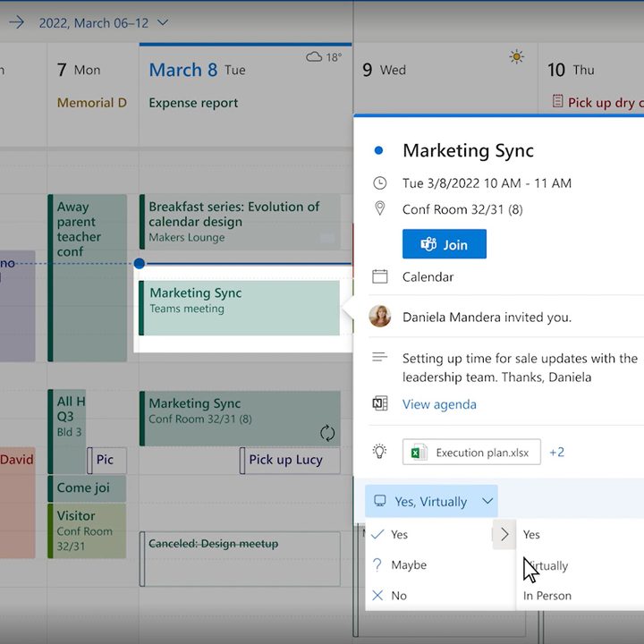
Task: Open the David event
Action: point(17,503)
